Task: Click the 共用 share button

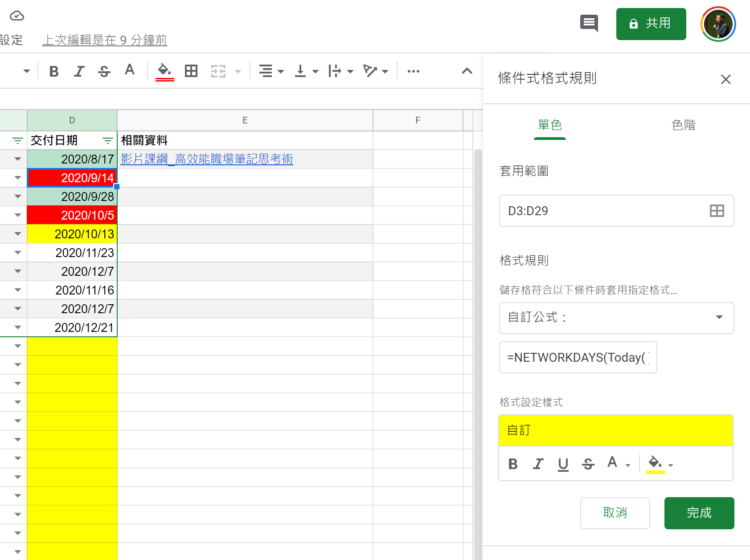Action: coord(651,24)
